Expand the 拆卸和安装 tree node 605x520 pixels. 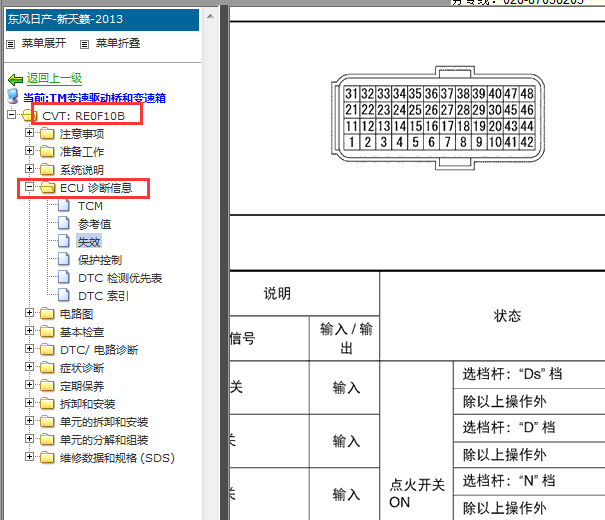[29, 403]
